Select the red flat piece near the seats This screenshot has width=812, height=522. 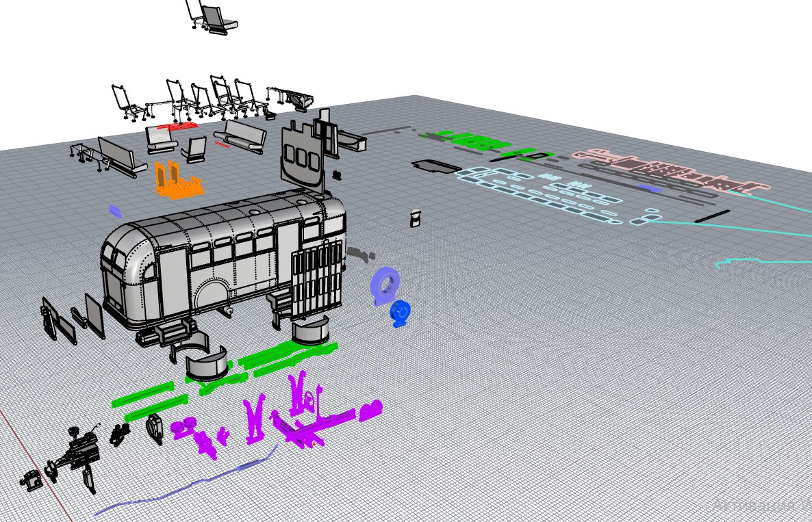coord(177,127)
